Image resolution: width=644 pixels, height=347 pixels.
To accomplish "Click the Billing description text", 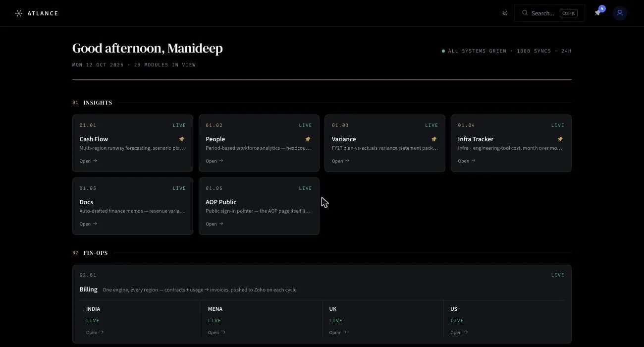I will 200,290.
